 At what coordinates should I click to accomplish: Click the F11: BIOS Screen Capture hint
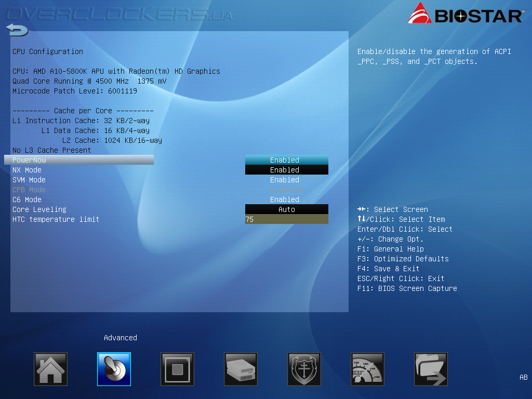[407, 288]
